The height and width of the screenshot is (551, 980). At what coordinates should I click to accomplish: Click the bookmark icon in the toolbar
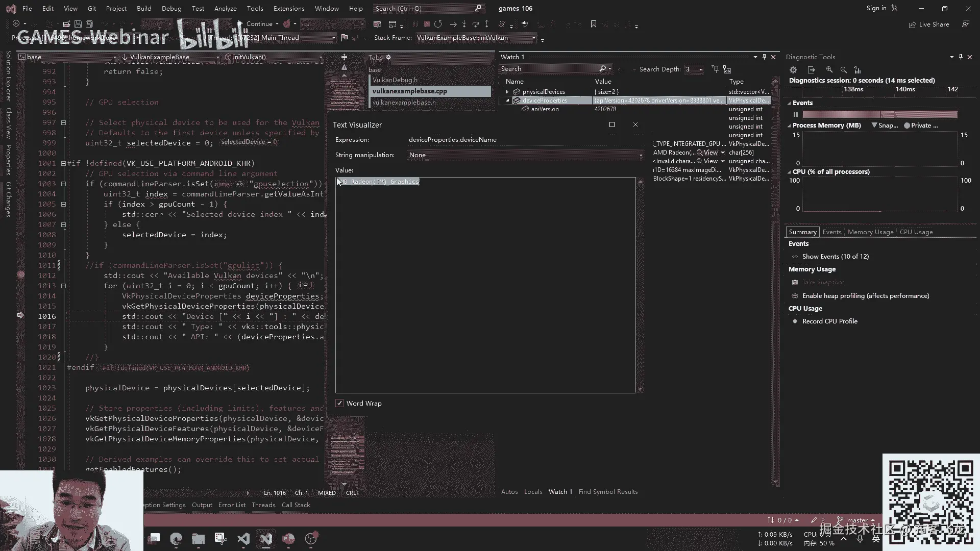pos(593,24)
